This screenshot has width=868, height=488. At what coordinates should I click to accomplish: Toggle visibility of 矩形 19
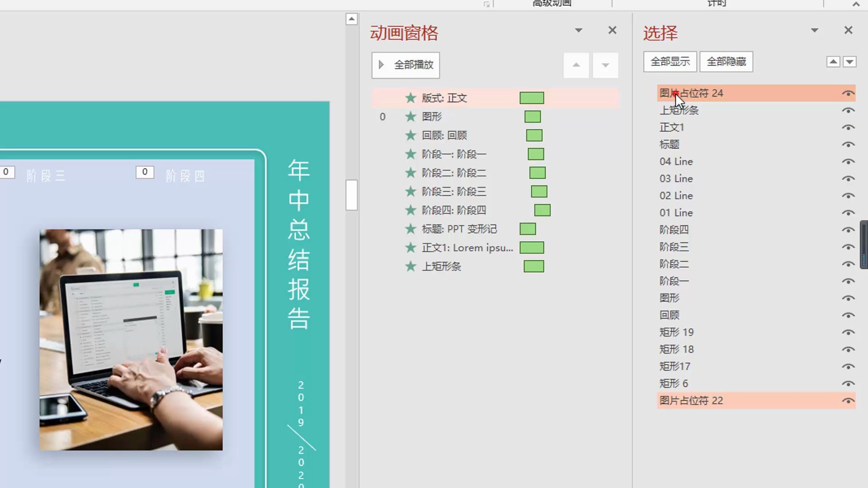(848, 332)
